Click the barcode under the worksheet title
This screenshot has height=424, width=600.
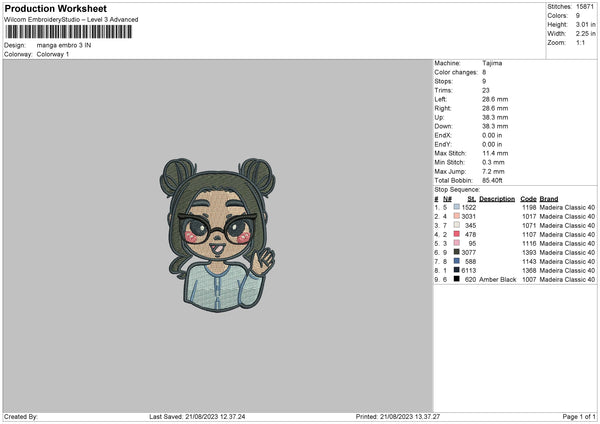click(69, 32)
